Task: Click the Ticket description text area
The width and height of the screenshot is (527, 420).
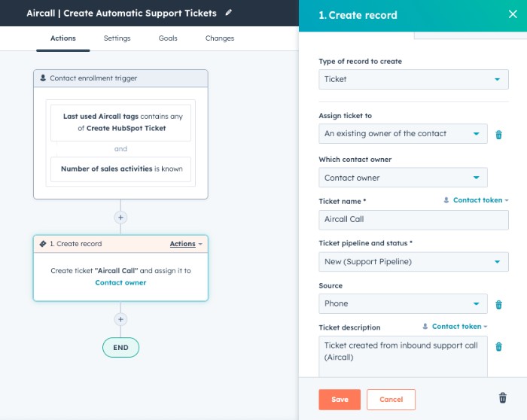Action: click(x=403, y=357)
